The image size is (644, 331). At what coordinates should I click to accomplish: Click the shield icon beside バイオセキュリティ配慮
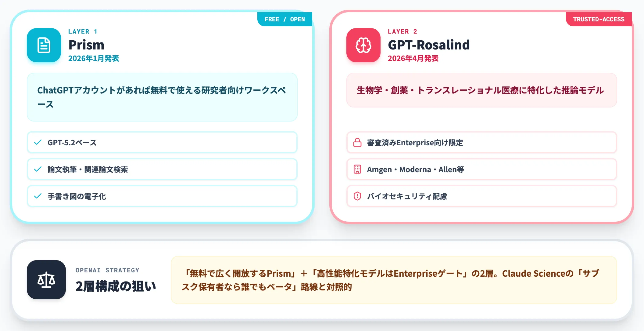(x=357, y=196)
